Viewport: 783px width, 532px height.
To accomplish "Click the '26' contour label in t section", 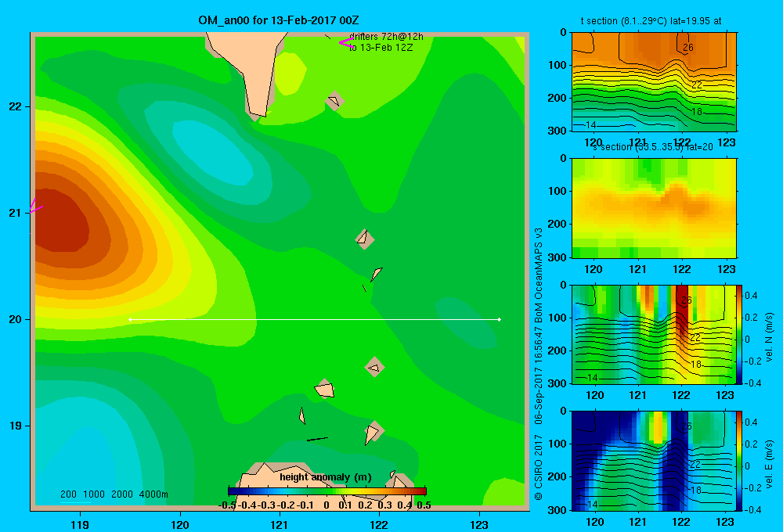I will 687,48.
